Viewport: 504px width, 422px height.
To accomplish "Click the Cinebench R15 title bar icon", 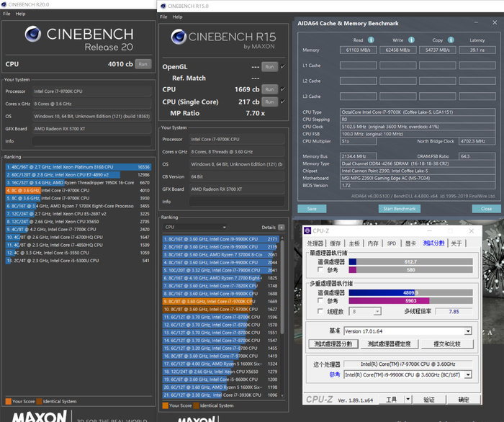I will (163, 5).
